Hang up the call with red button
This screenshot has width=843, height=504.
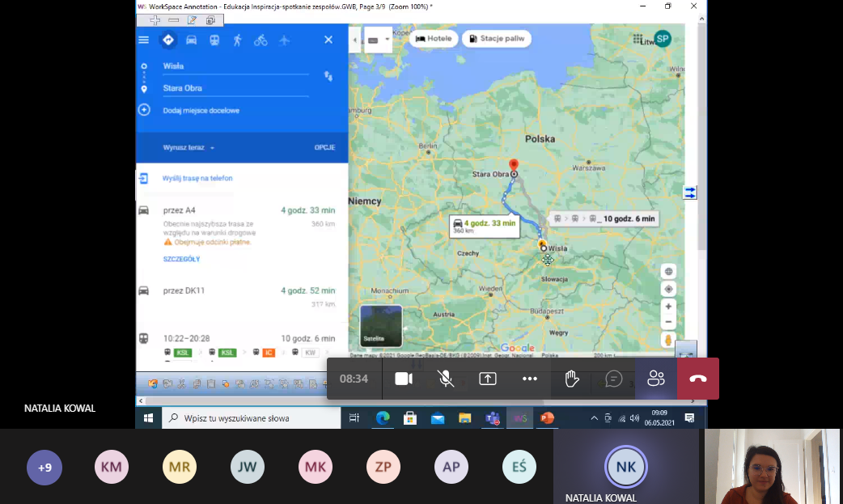pyautogui.click(x=698, y=379)
